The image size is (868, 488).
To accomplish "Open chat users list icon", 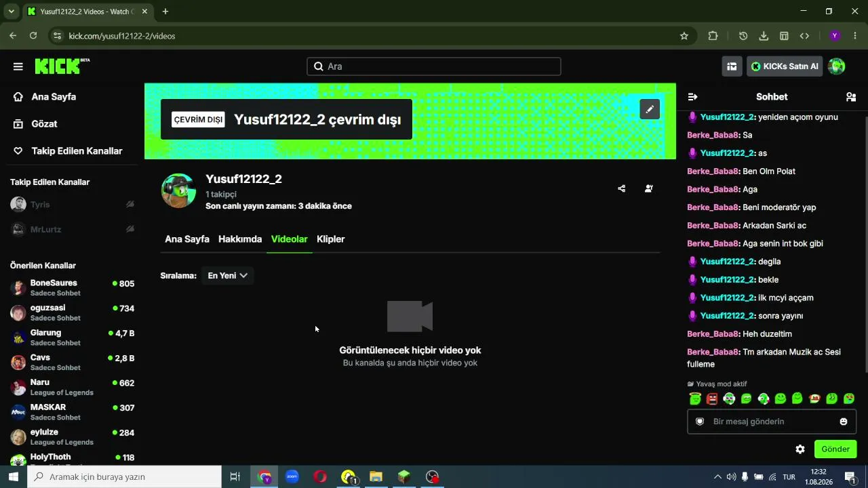I will click(851, 97).
